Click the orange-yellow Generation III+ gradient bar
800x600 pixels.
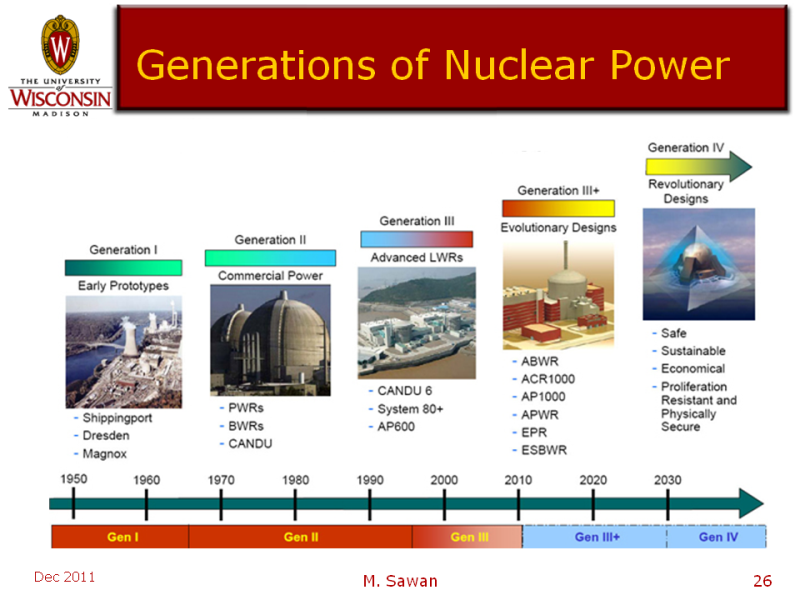click(558, 208)
